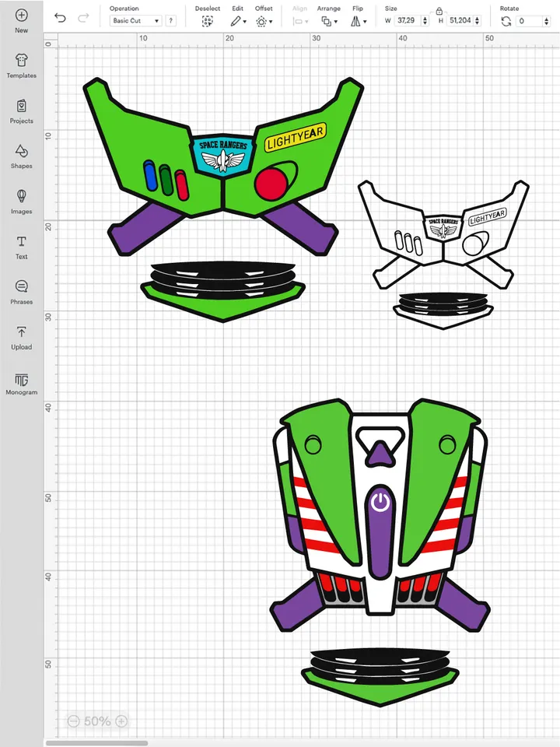Select the green belt under colored chest plate

pyautogui.click(x=223, y=302)
